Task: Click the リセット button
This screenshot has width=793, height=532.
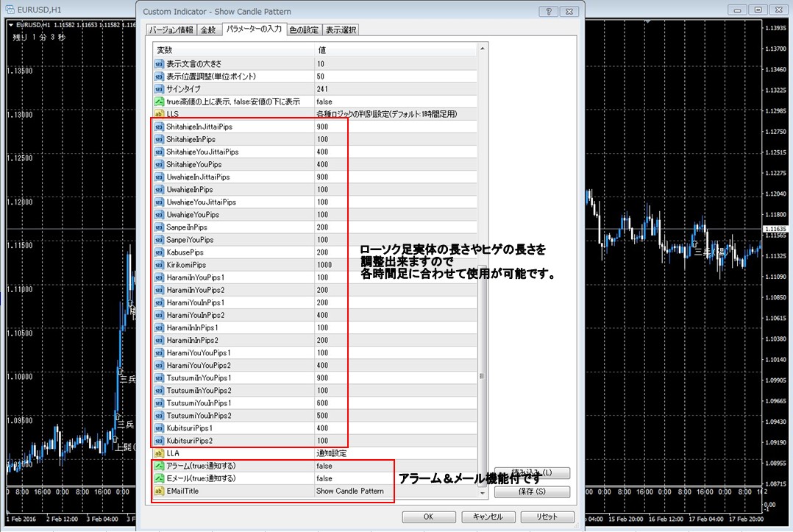Action: tap(547, 517)
